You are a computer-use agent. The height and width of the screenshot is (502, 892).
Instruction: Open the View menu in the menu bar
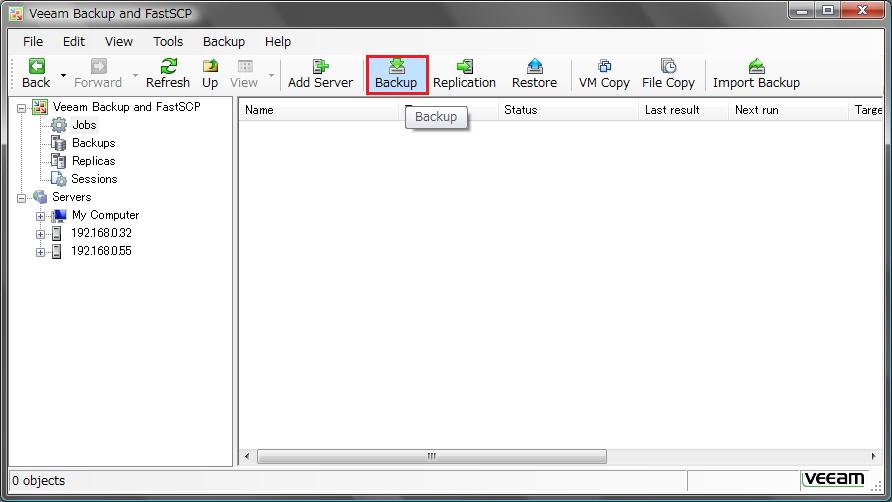119,42
